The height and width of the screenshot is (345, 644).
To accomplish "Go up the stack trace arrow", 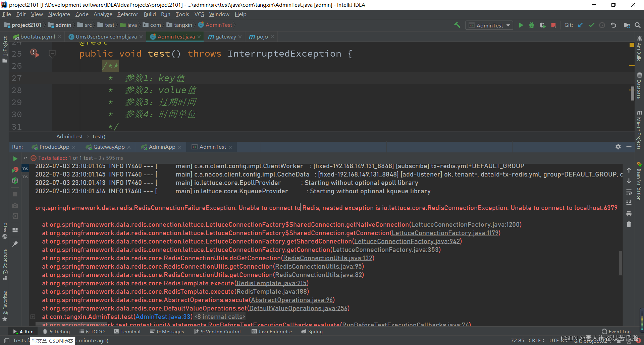I will pyautogui.click(x=629, y=170).
